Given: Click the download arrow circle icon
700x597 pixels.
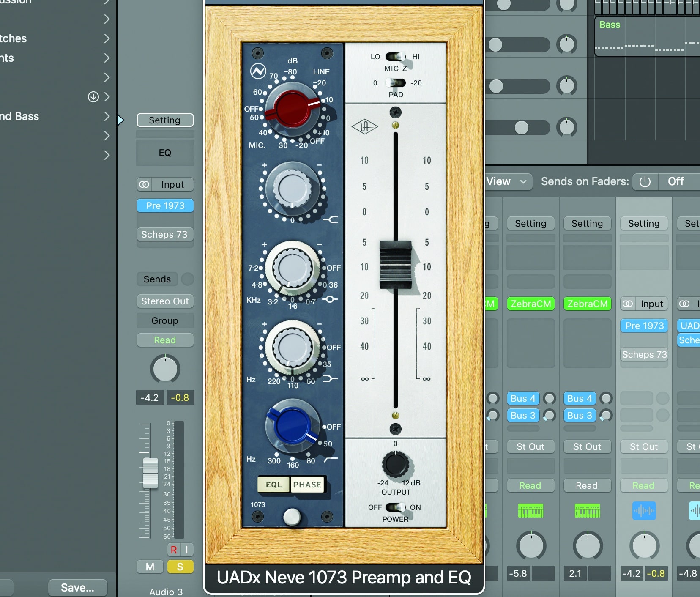Looking at the screenshot, I should coord(93,97).
